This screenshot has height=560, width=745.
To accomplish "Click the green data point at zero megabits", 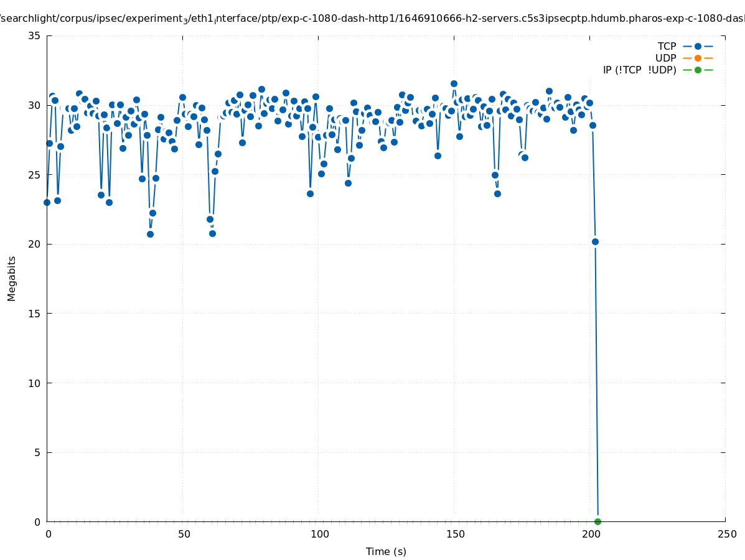I will (x=597, y=521).
